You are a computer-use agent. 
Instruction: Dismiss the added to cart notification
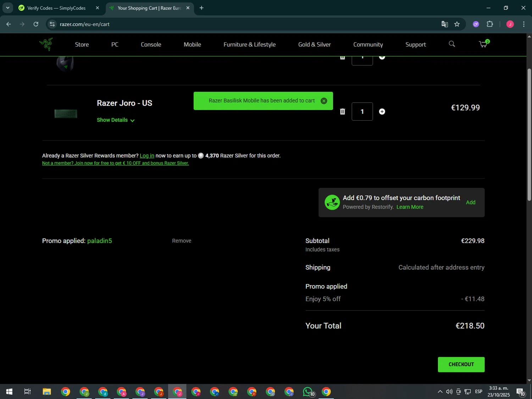(x=324, y=101)
